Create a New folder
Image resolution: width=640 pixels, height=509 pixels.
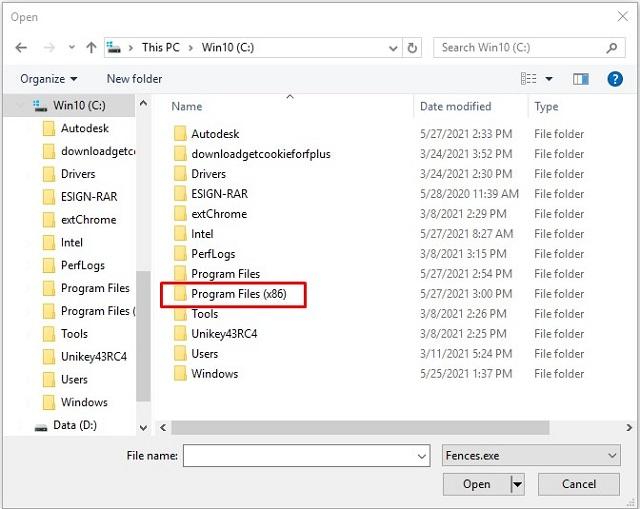[x=134, y=79]
